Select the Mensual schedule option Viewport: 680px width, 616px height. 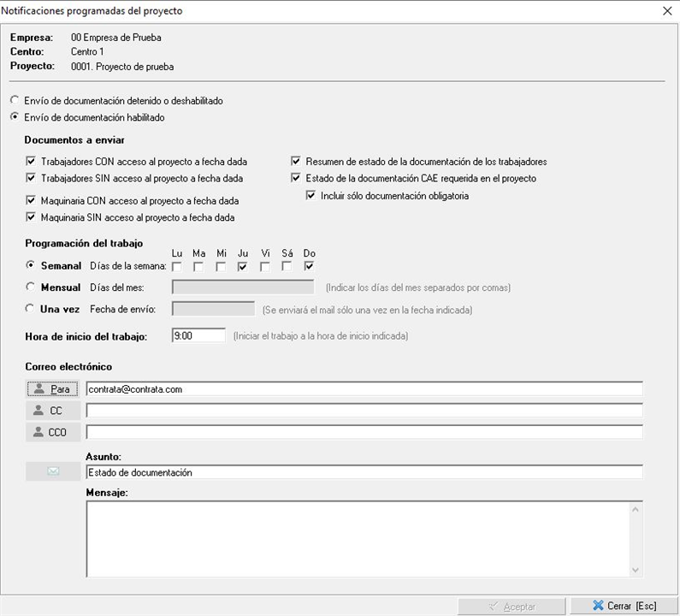coord(31,287)
